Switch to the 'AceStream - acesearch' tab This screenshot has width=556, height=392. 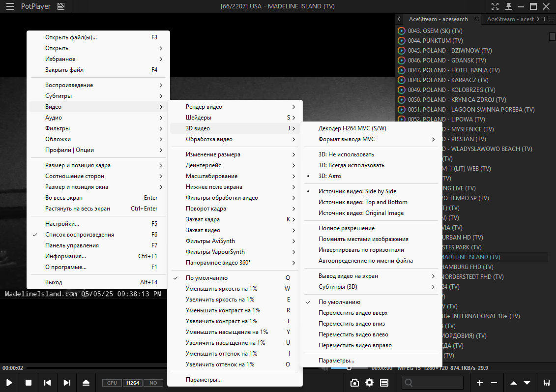[x=439, y=19]
